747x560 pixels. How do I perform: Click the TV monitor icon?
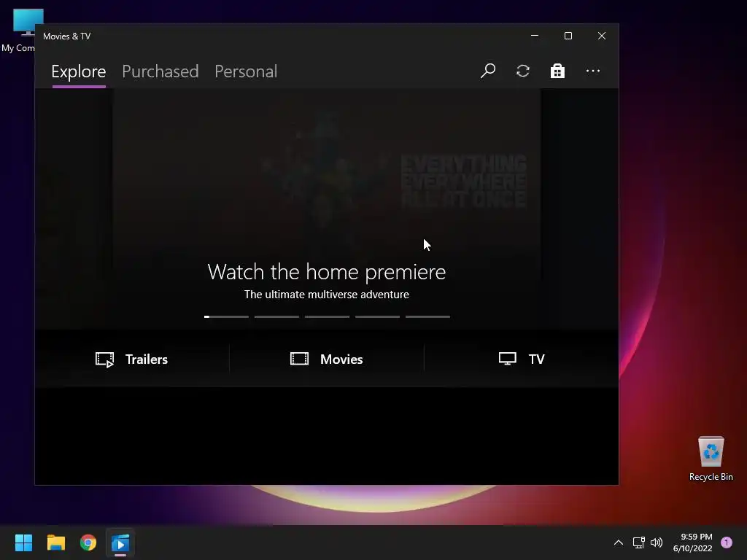pyautogui.click(x=508, y=359)
